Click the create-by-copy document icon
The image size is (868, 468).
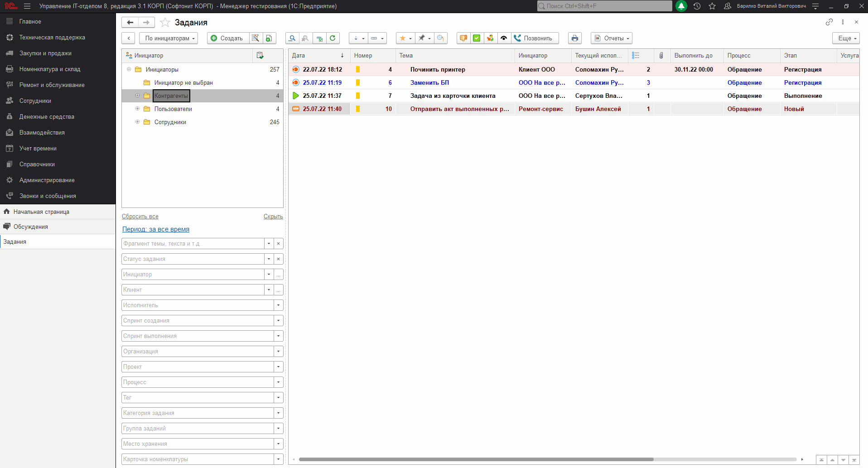[x=269, y=38]
